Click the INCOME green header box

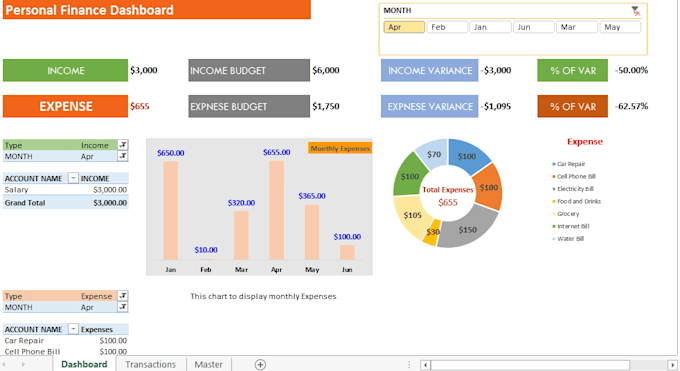[x=65, y=70]
